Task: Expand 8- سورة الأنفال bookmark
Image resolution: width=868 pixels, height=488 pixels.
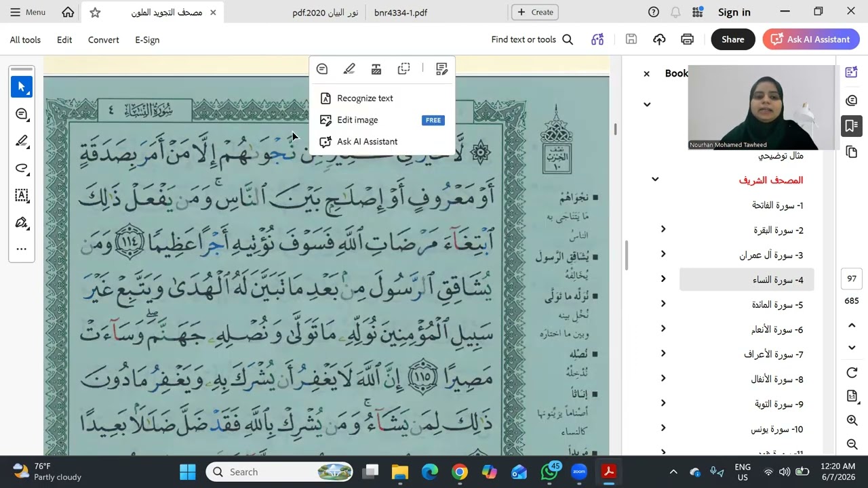Action: pos(663,378)
